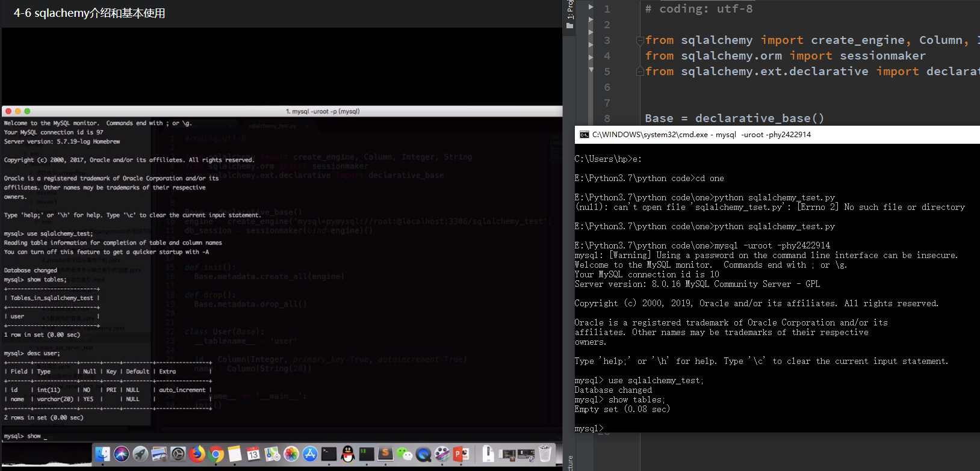Viewport: 980px width, 471px height.
Task: Open Calendar showing 13 in dock
Action: point(253,454)
